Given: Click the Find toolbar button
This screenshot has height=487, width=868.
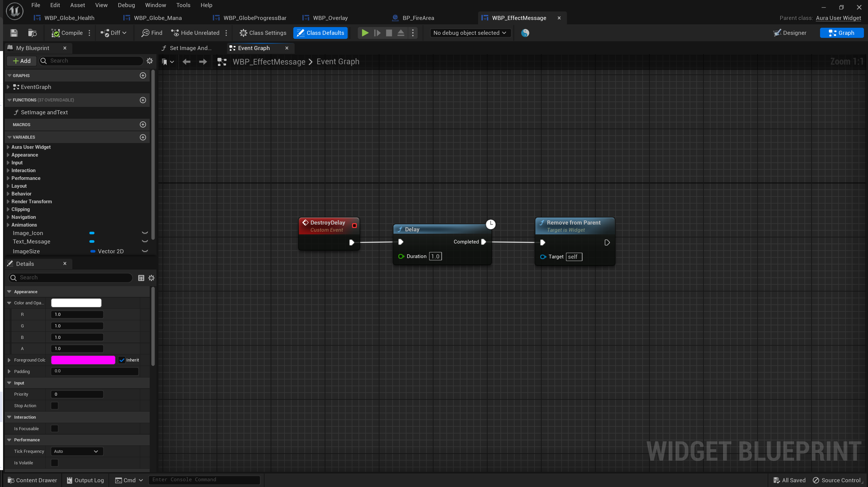Looking at the screenshot, I should (152, 33).
